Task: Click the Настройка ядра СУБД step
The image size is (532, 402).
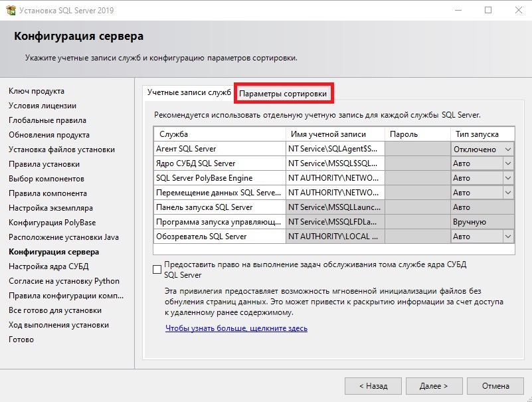Action: pos(48,266)
